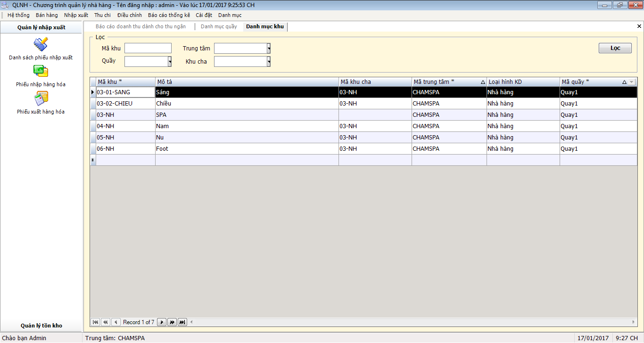Switch to the Danh mục quầy tab
The image size is (644, 343).
coord(219,27)
